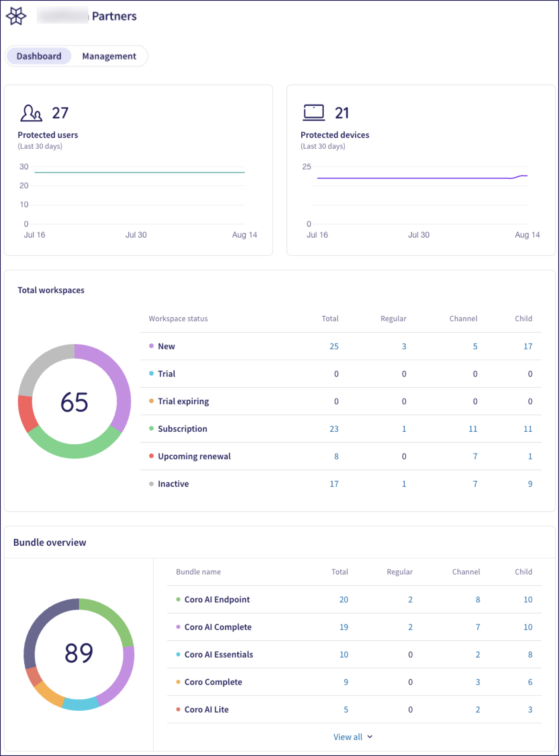
Task: Open the 17 Child New workspaces link
Action: pyautogui.click(x=528, y=346)
